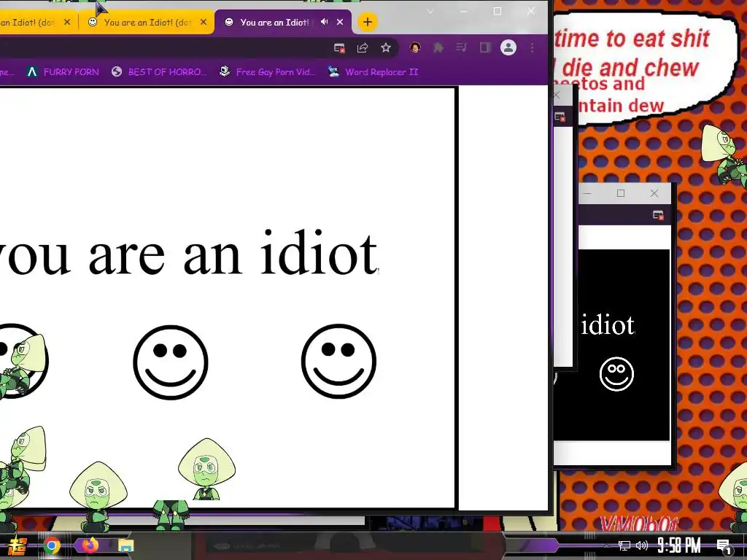747x560 pixels.
Task: Click the Peridot desktop character at top right
Action: pyautogui.click(x=724, y=155)
